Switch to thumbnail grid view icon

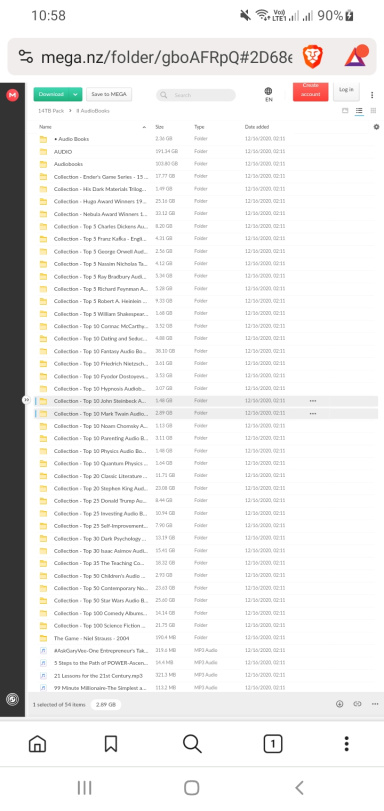(x=373, y=111)
